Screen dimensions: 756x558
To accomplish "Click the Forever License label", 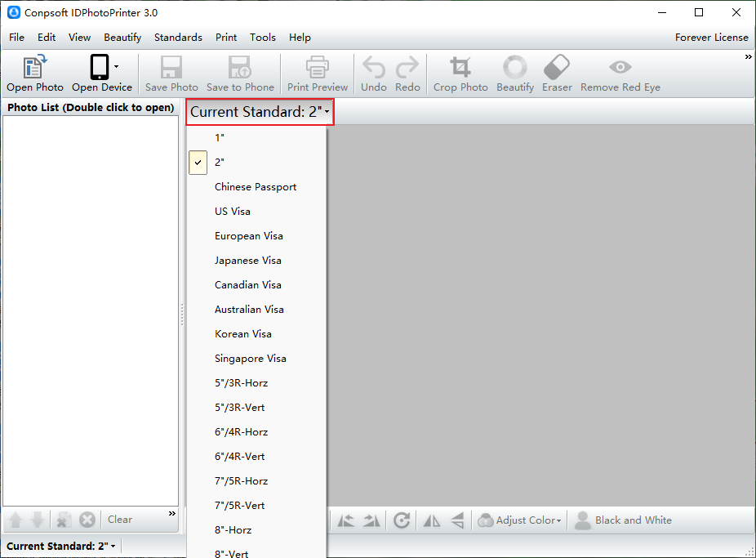I will (712, 38).
